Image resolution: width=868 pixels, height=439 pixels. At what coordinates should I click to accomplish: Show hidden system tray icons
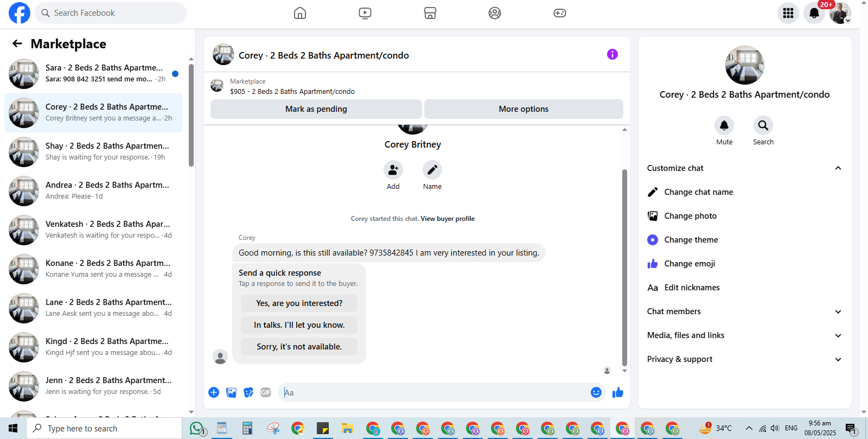pyautogui.click(x=749, y=428)
